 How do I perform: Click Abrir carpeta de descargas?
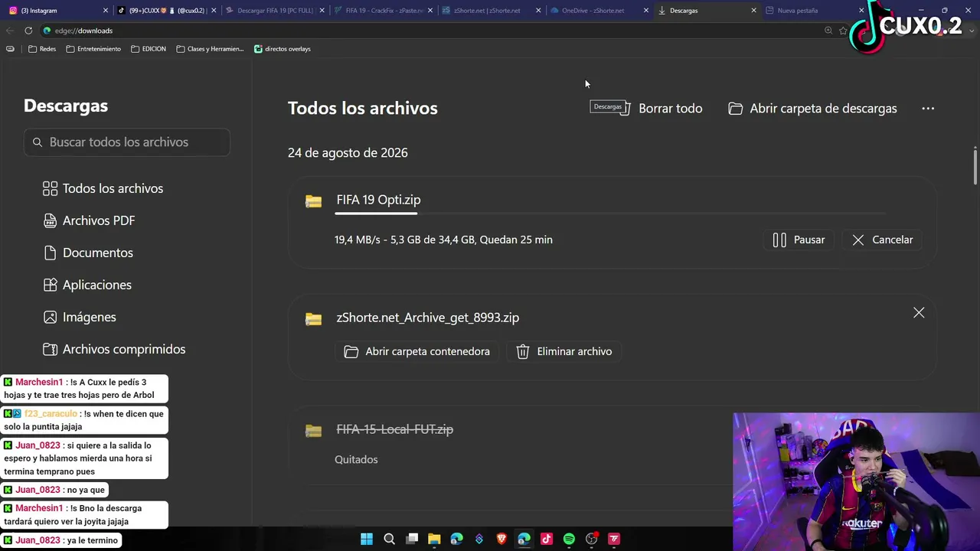point(812,109)
